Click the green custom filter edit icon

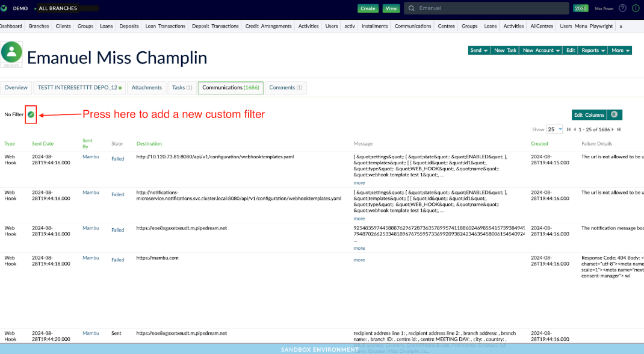point(31,114)
